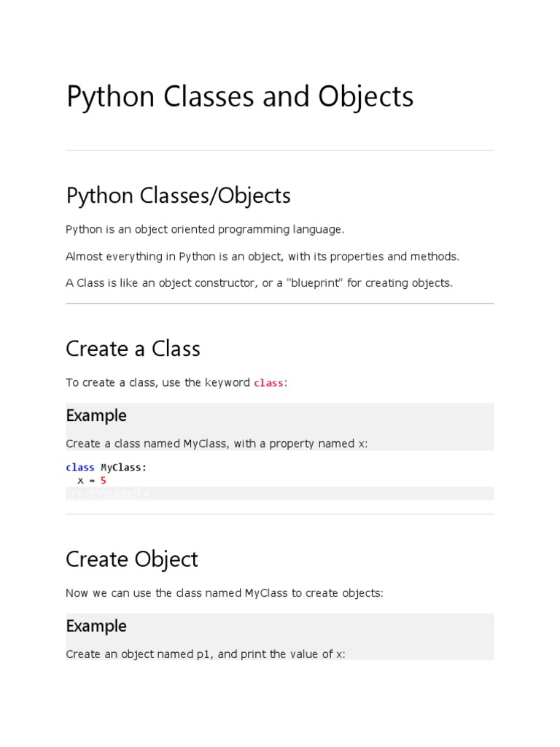Click the gray Example box under "Create Object"
The height and width of the screenshot is (747, 560).
tap(365, 636)
